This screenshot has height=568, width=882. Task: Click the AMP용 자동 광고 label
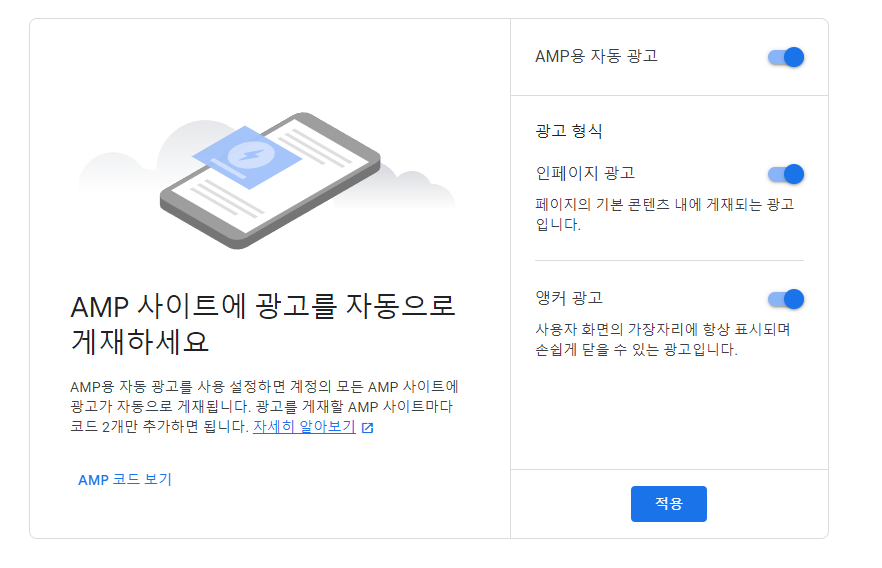[596, 56]
